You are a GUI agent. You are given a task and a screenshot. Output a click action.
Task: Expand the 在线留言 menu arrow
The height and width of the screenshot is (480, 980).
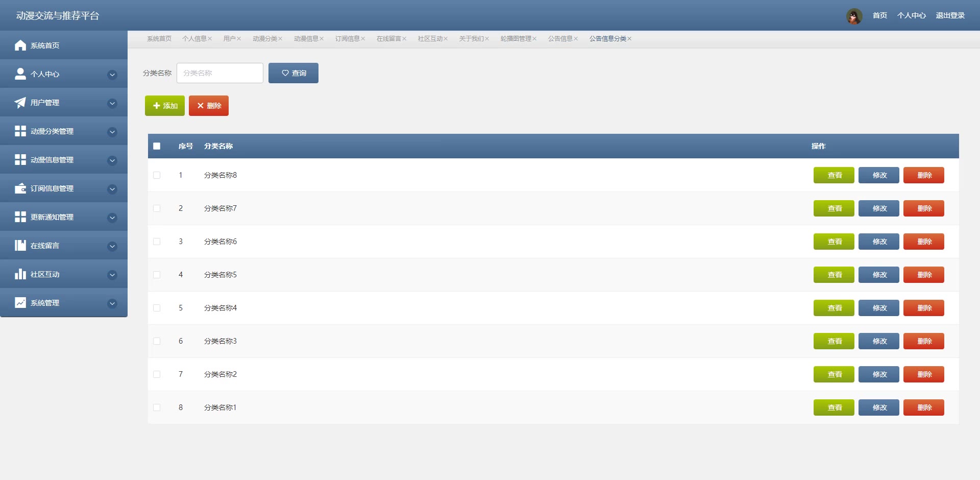coord(112,247)
